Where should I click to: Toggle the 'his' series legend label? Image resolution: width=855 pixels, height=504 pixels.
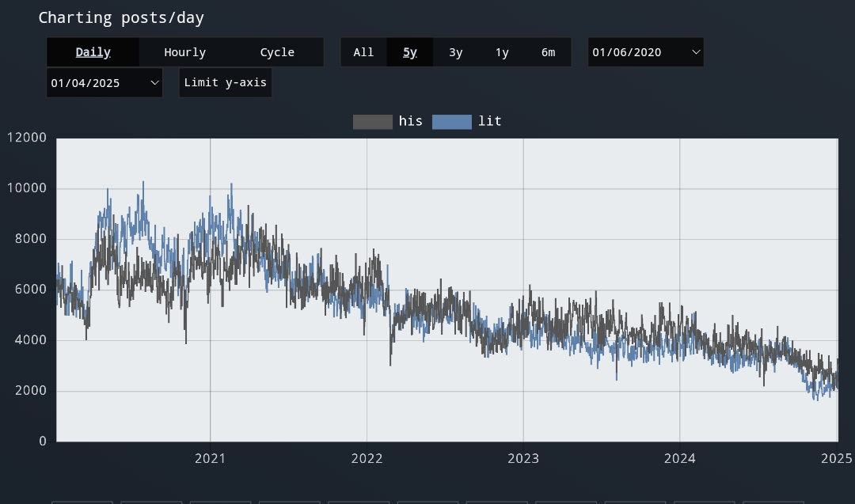pyautogui.click(x=410, y=122)
